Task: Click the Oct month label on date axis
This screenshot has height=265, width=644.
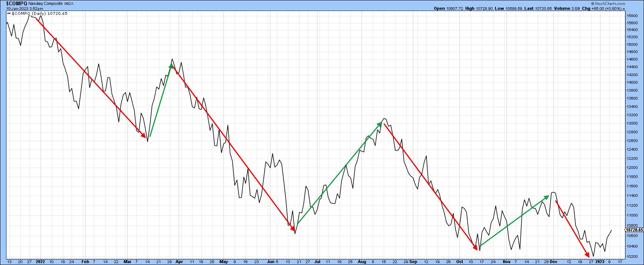Action: (460, 262)
